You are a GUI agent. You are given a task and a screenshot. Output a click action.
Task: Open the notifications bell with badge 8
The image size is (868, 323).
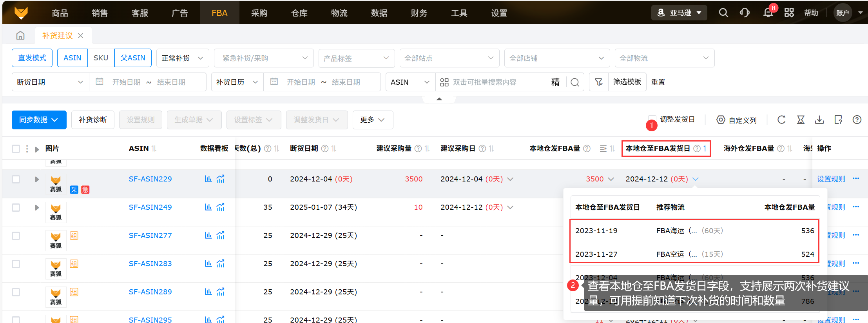point(768,13)
